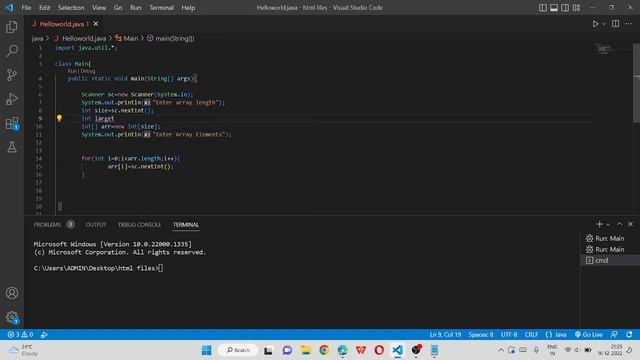Viewport: 640px width, 360px height.
Task: Open editor More Actions ellipsis
Action: point(629,24)
